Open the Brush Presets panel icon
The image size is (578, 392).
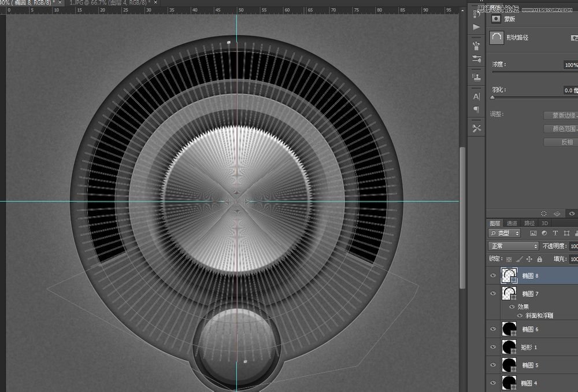click(x=476, y=60)
